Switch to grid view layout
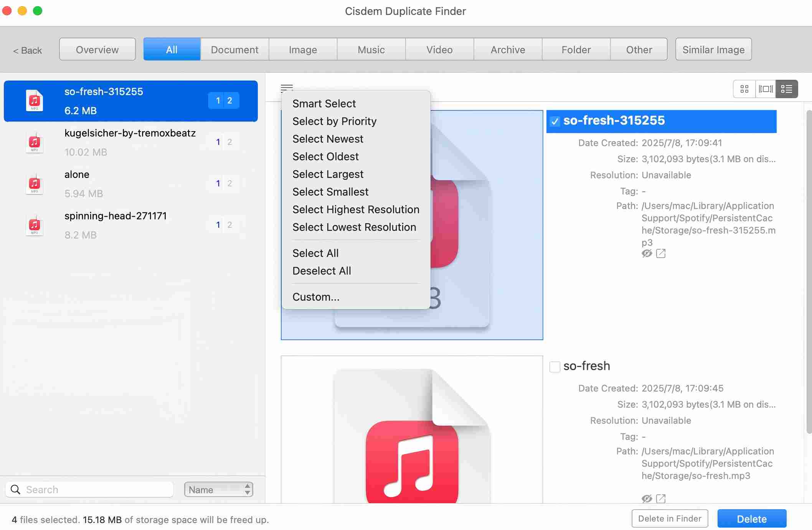The image size is (812, 530). [744, 89]
